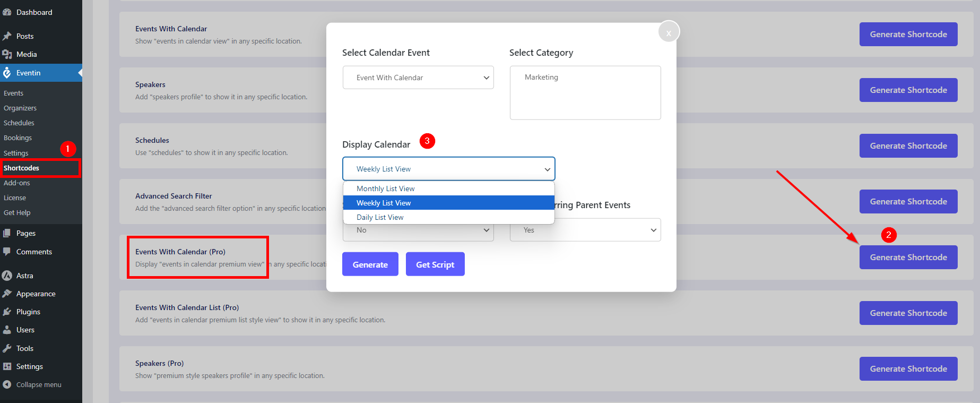Click the Users person icon
The width and height of the screenshot is (980, 403).
pyautogui.click(x=7, y=330)
